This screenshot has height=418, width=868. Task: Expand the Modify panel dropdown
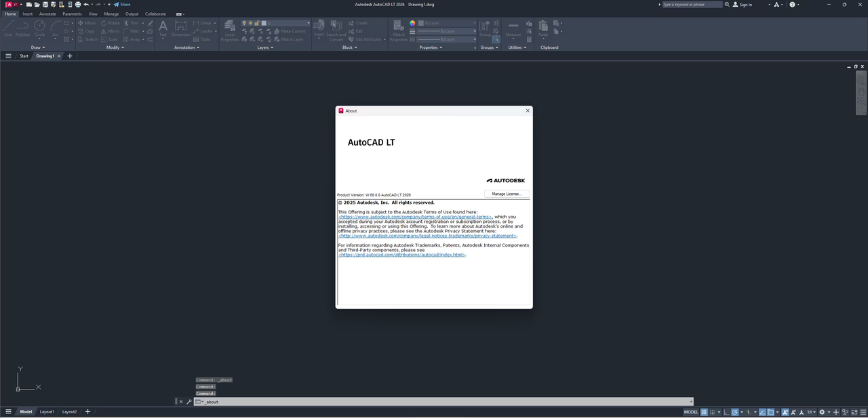(x=115, y=47)
